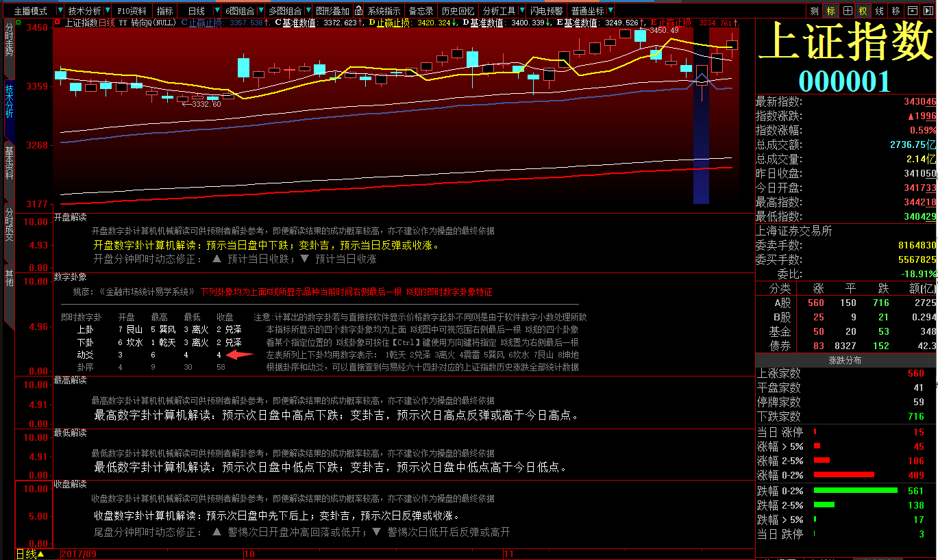
Task: Click the stock code 000001
Action: pyautogui.click(x=845, y=81)
